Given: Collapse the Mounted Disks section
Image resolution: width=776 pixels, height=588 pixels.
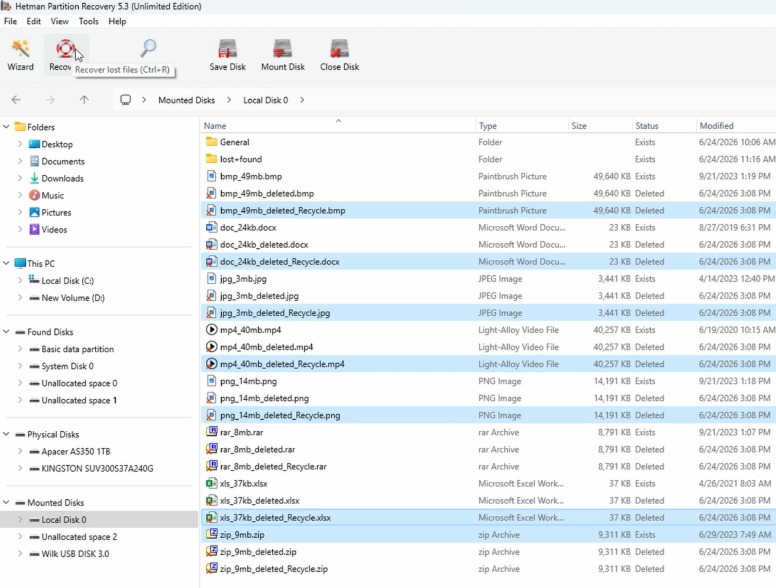Looking at the screenshot, I should [x=6, y=502].
